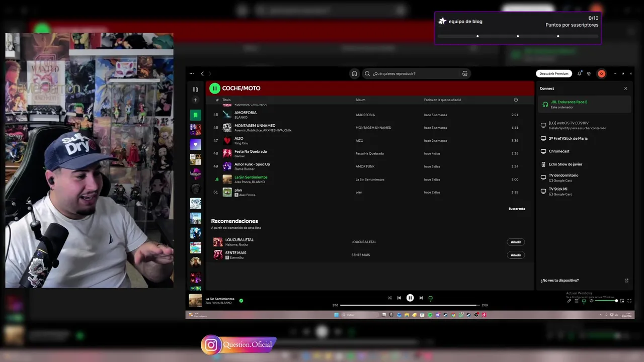Select Amor Funk - Sped Up song
This screenshot has height=362, width=644.
coord(252,164)
